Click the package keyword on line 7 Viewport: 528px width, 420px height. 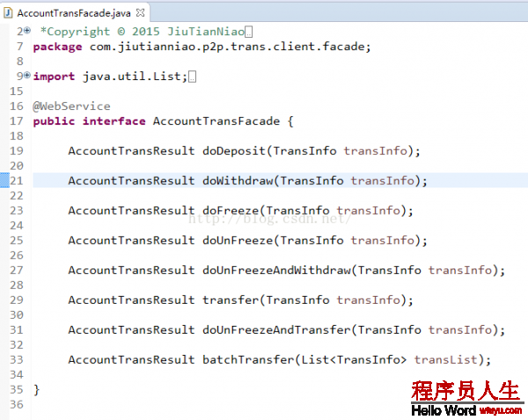pos(57,48)
